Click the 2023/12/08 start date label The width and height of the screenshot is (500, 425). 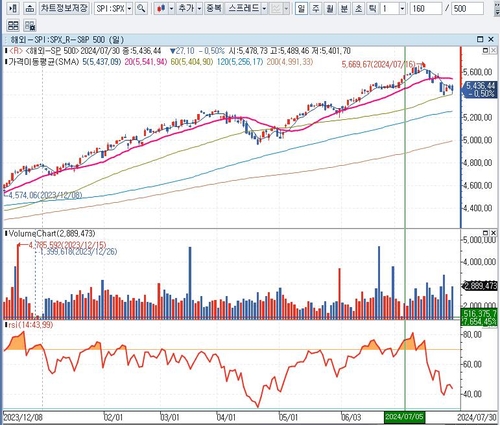point(23,417)
